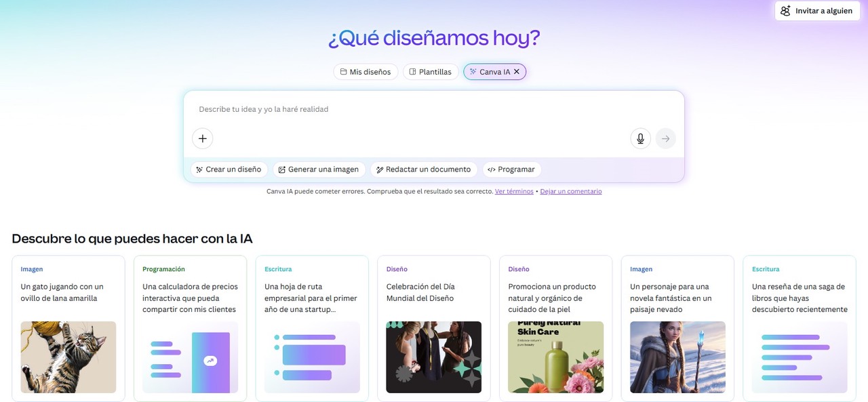This screenshot has width=868, height=402.
Task: Click the person icon on Invitar a alguien
Action: point(785,10)
